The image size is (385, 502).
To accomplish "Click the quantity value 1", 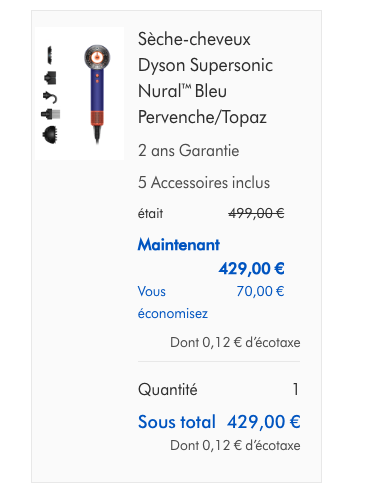I will (296, 389).
